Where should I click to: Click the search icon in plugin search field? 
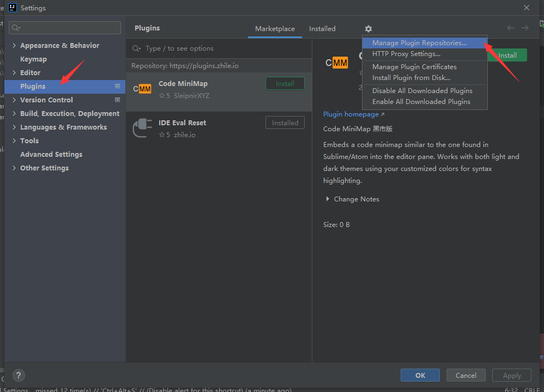pyautogui.click(x=136, y=48)
